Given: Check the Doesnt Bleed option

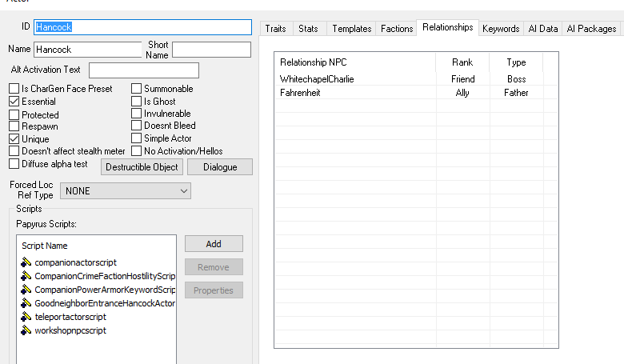Looking at the screenshot, I should pos(136,126).
